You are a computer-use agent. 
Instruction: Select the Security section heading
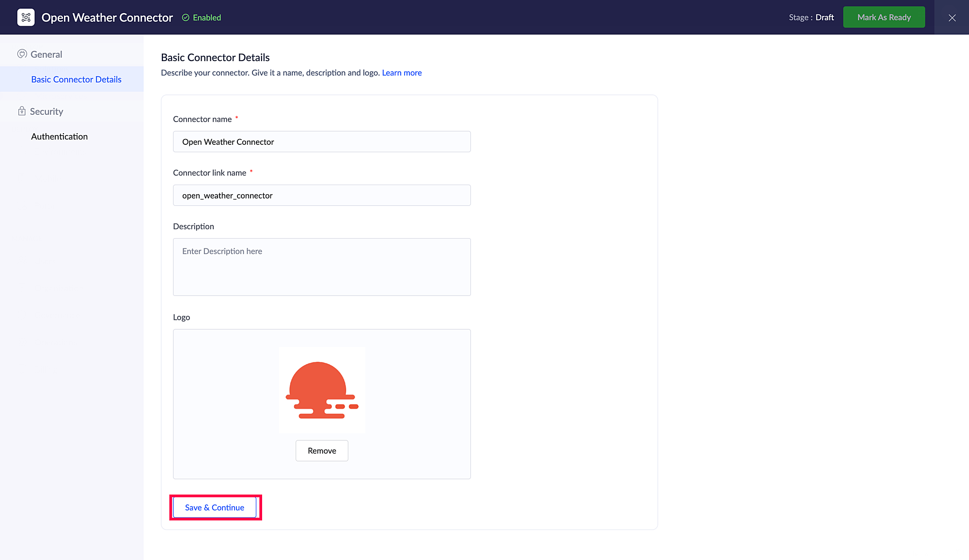[47, 111]
